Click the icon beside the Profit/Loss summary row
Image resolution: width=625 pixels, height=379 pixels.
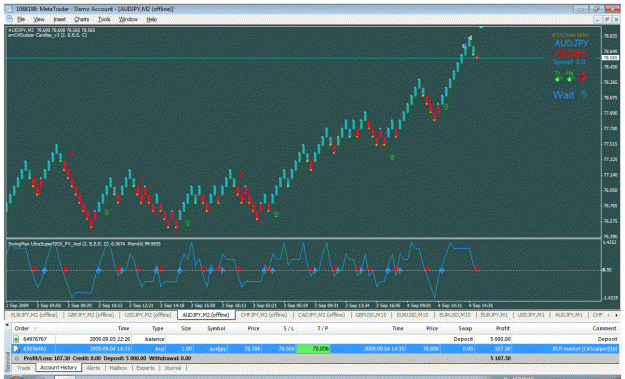coord(17,358)
